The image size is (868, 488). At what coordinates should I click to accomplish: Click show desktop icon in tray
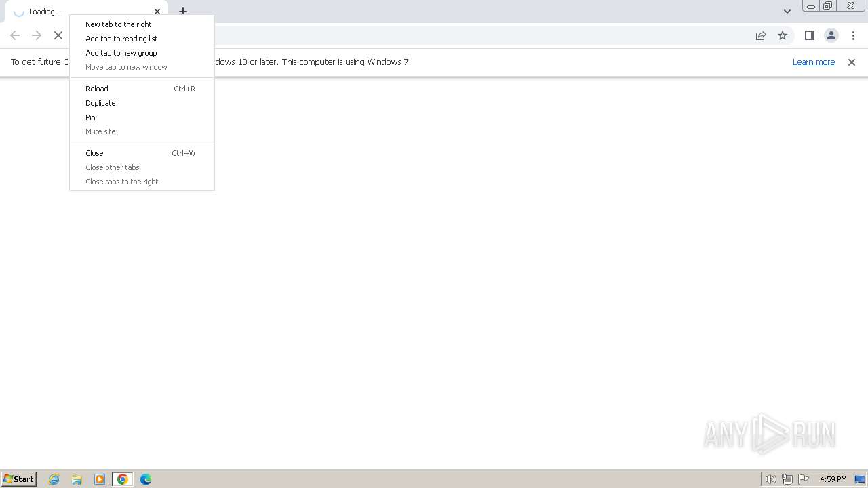pos(860,479)
